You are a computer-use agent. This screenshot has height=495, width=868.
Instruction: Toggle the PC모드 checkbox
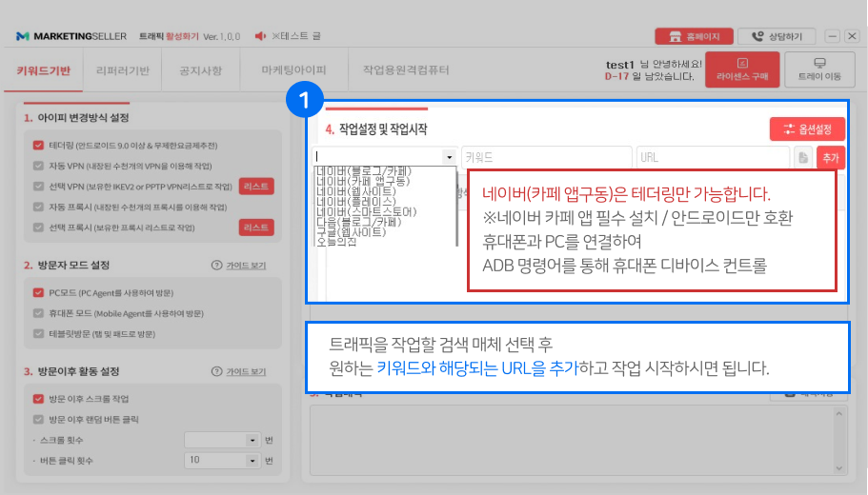coord(38,292)
